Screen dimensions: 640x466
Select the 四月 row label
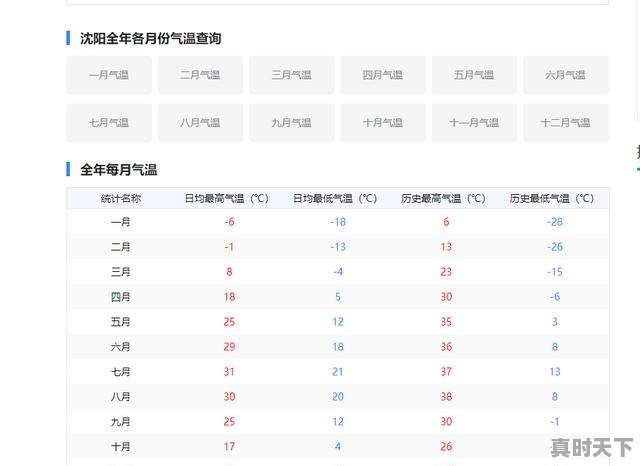click(121, 297)
